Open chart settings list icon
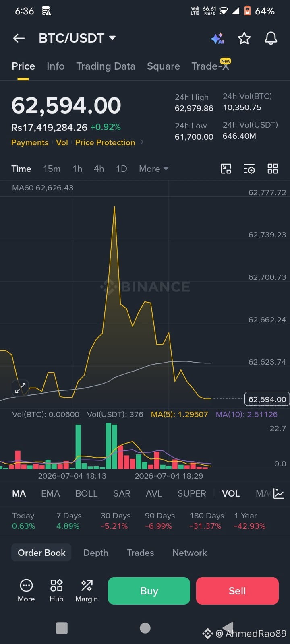 pos(249,169)
